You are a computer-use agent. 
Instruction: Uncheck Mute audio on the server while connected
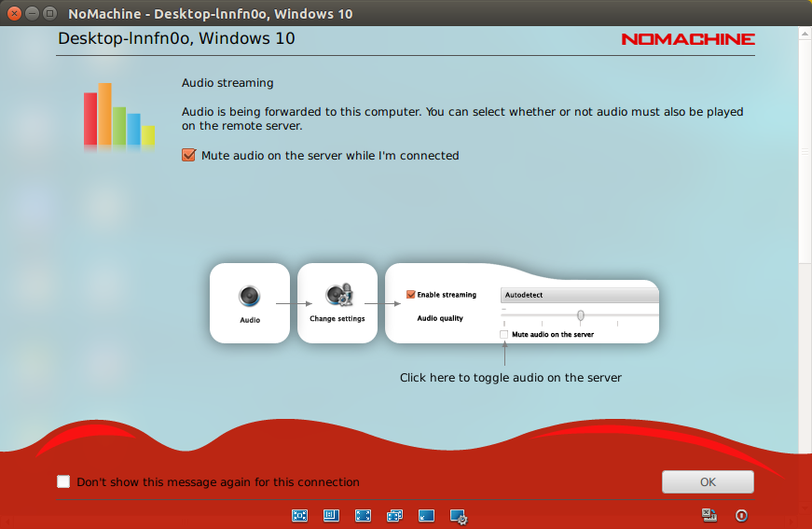click(x=188, y=155)
